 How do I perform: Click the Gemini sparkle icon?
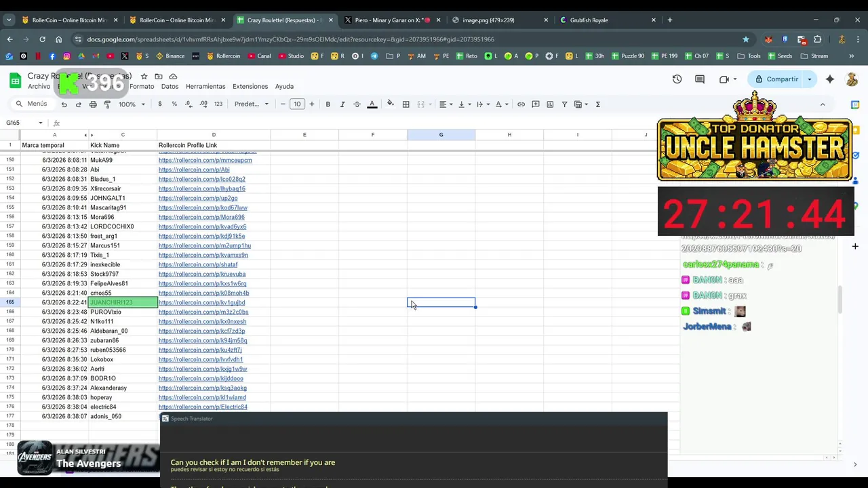click(x=830, y=79)
